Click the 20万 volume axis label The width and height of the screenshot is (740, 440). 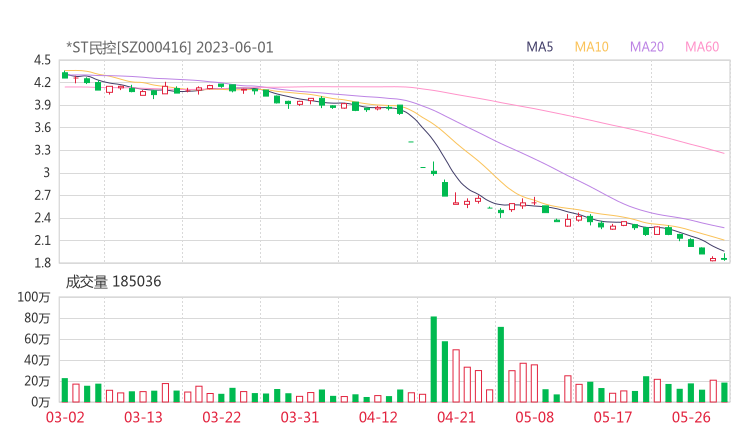(37, 381)
